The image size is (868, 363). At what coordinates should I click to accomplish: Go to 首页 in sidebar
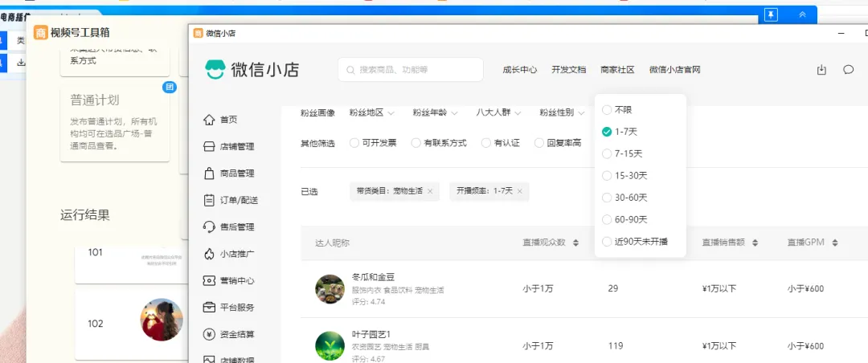(228, 120)
